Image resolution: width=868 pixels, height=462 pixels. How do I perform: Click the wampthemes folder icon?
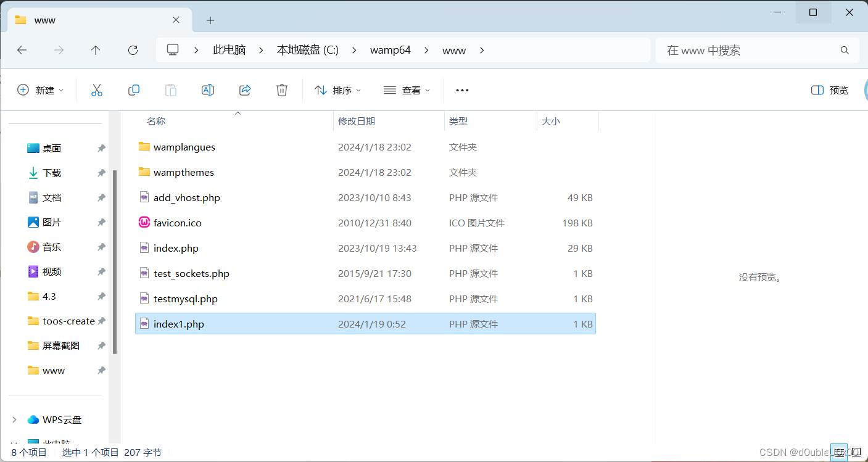(144, 172)
